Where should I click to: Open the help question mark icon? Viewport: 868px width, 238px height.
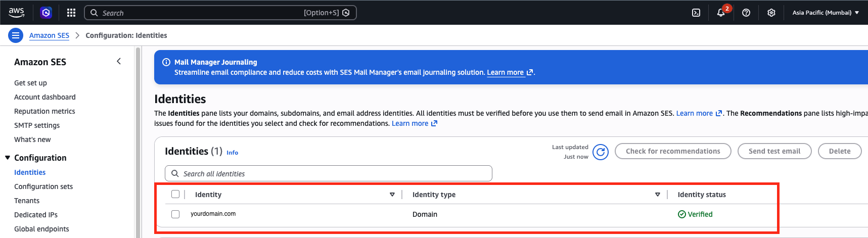click(746, 13)
